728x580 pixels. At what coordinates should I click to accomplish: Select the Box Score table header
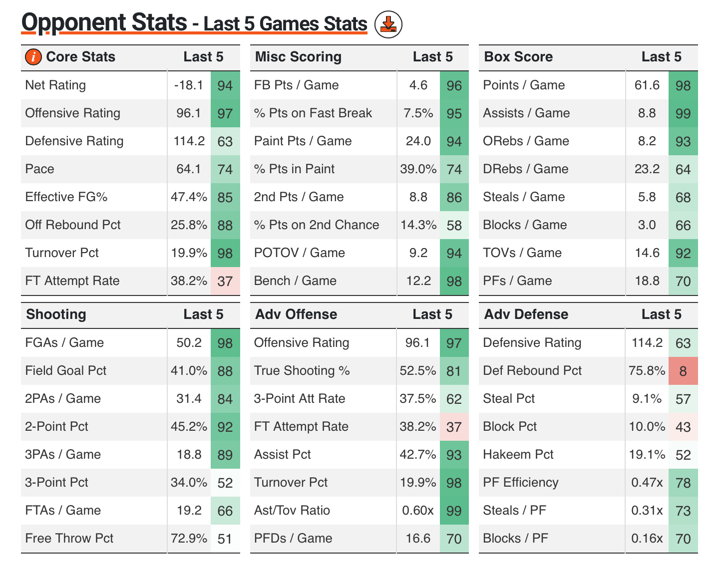point(518,57)
